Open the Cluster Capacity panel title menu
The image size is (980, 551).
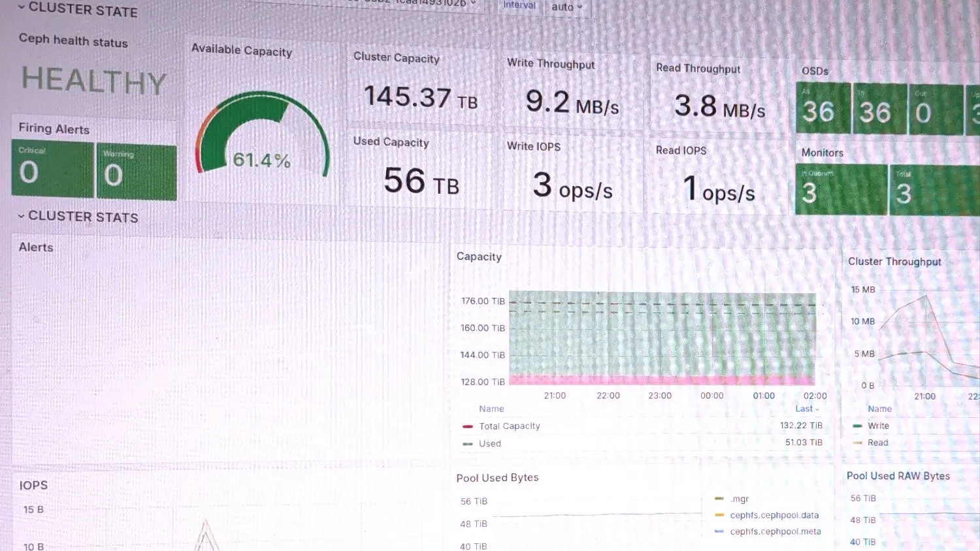coord(396,57)
